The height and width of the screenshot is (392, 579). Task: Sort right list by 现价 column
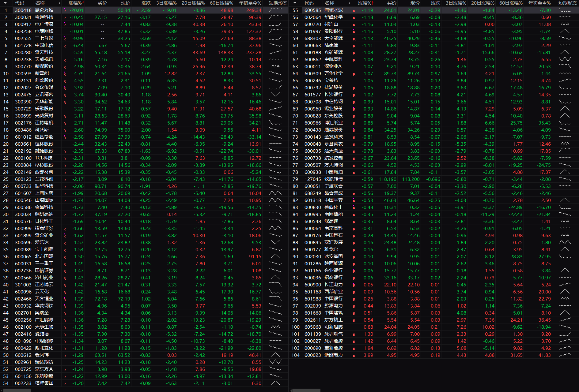pos(415,3)
